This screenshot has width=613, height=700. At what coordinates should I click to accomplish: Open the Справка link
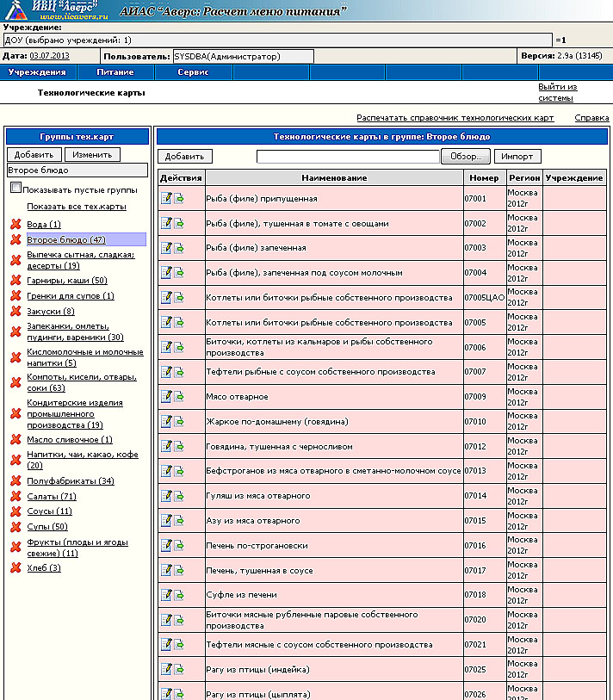click(591, 118)
